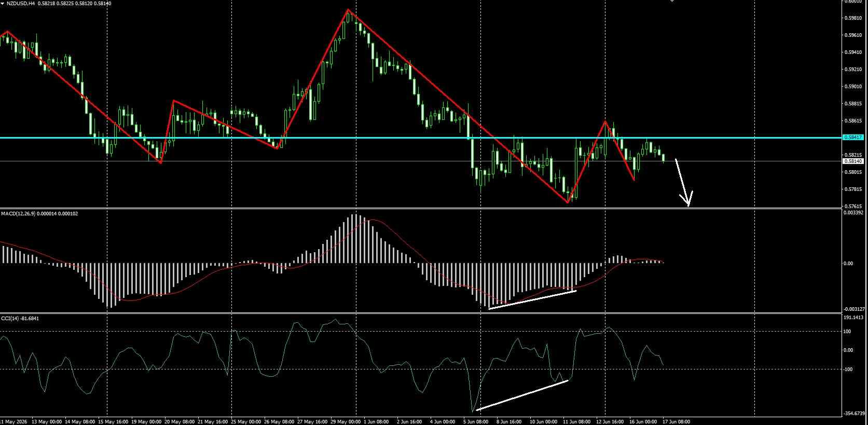Click the 26 May 08:00 time label
The image size is (868, 425).
tap(280, 422)
